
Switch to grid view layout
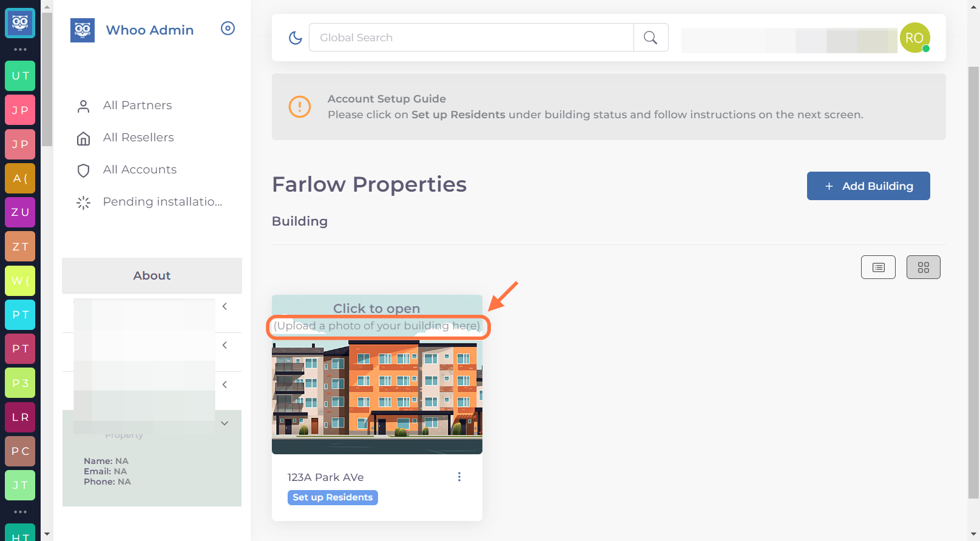click(x=924, y=267)
